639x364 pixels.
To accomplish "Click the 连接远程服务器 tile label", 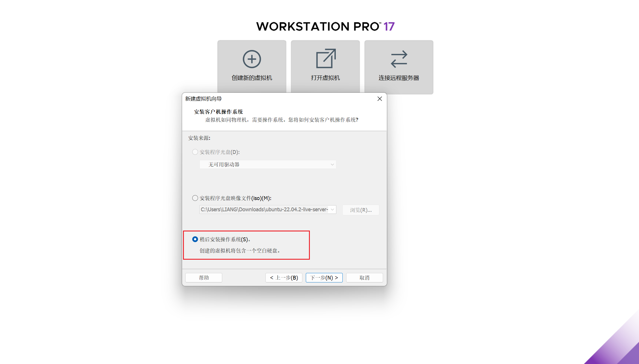I will coord(399,78).
